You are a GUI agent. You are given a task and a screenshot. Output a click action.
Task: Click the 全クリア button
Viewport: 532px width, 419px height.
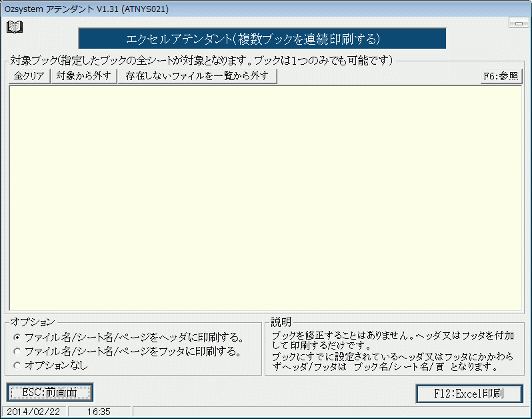(29, 75)
